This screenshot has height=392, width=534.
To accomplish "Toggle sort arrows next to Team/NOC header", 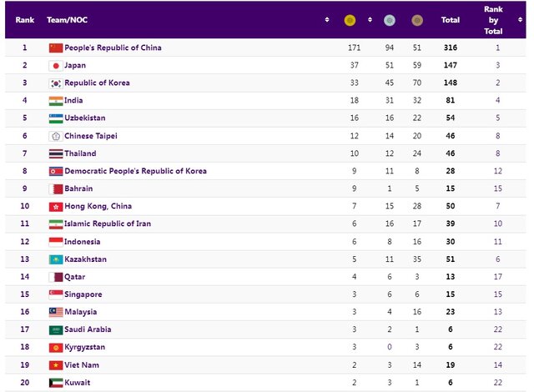I will pyautogui.click(x=327, y=20).
